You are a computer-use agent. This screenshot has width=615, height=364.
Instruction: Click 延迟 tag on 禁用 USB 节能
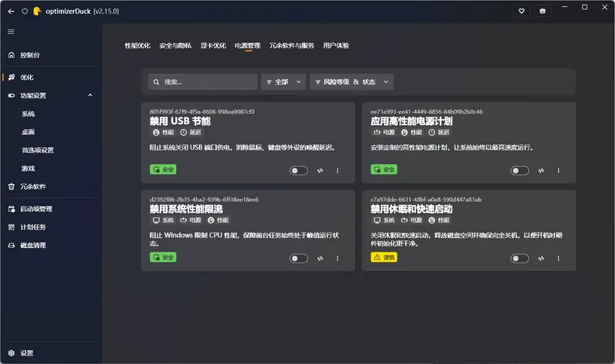[191, 132]
